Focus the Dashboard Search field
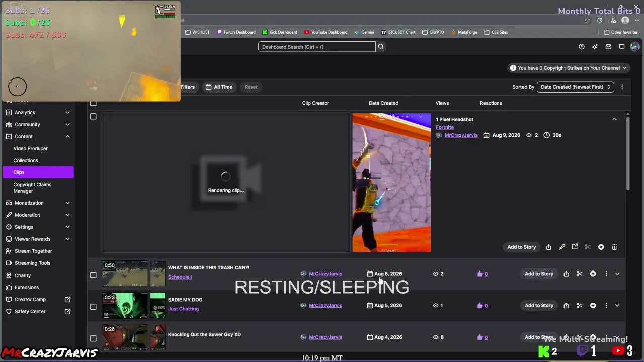The width and height of the screenshot is (644, 362). coord(317,47)
